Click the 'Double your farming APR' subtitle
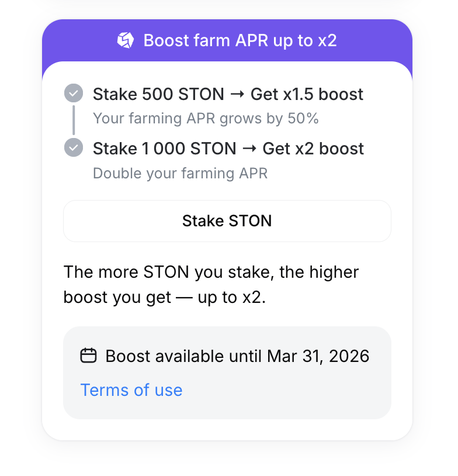Screen dimensions: 458x476 point(180,174)
